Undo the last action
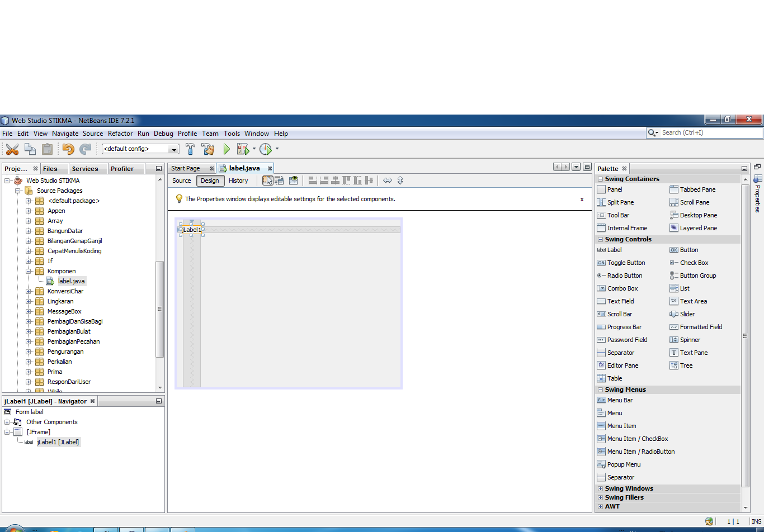 (68, 149)
